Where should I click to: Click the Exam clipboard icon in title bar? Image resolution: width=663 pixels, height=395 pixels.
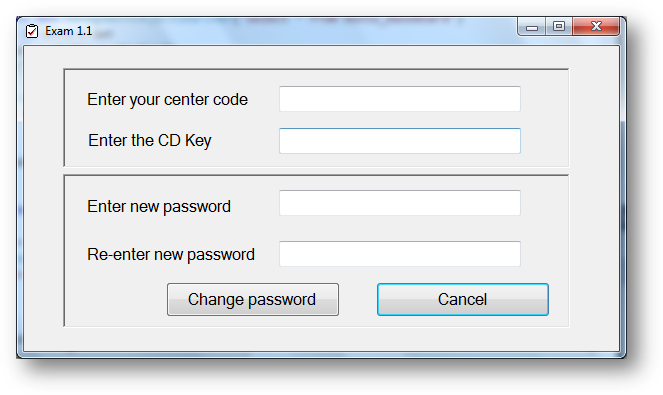32,31
